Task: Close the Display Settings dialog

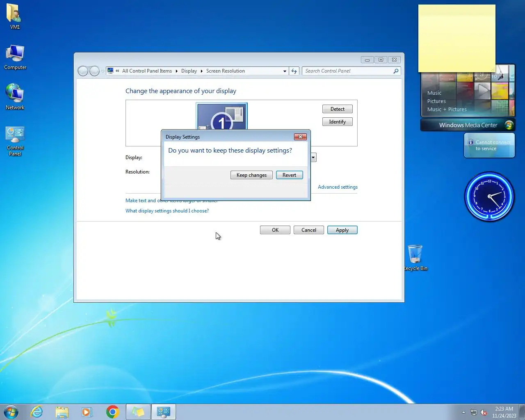Action: (300, 137)
